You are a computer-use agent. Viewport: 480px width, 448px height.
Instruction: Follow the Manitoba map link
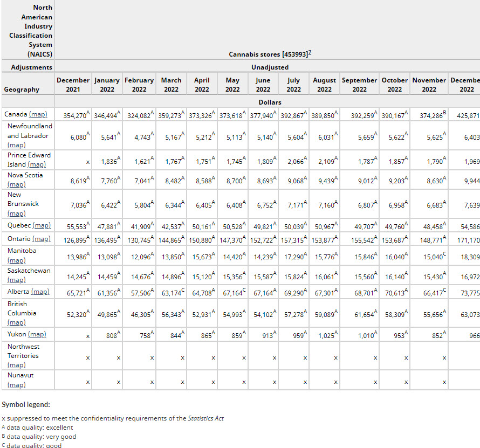17,260
